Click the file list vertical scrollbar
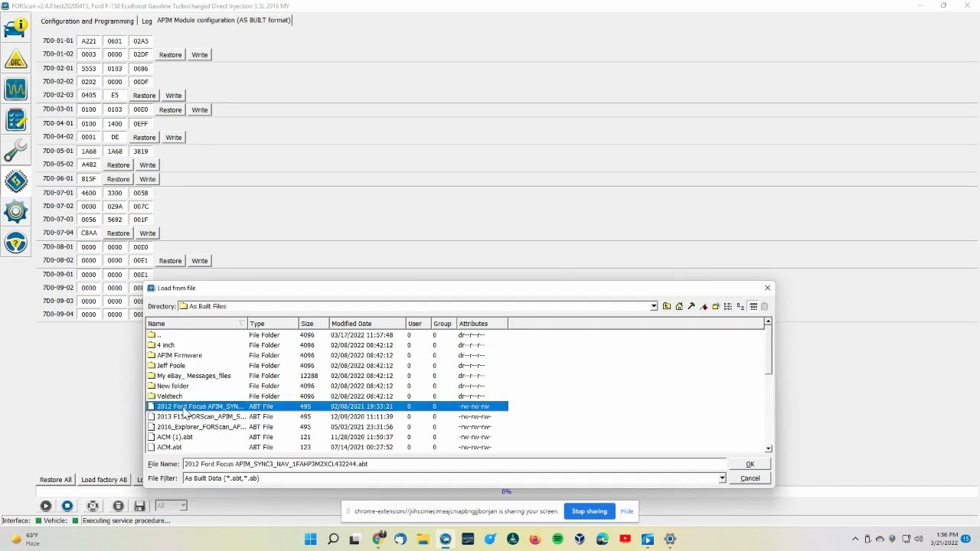This screenshot has height=551, width=980. (768, 385)
